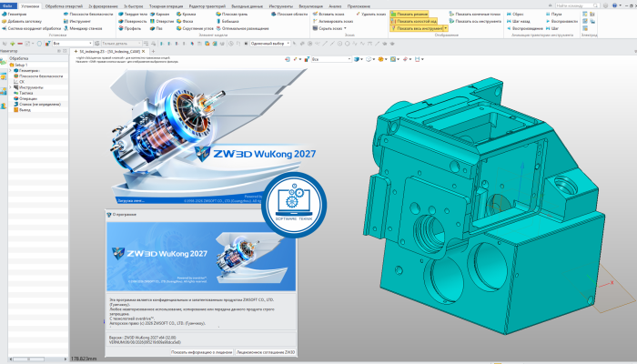This screenshot has height=364, width=637.
Task: Open the Токарная операция tab
Action: [166, 6]
